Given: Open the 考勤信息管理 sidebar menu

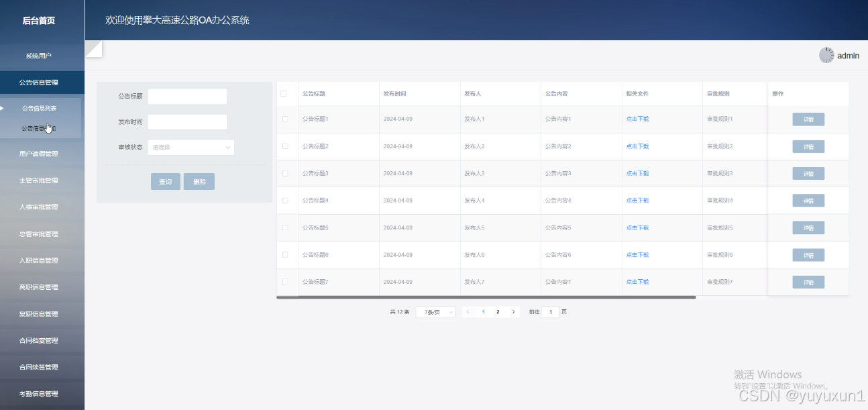Looking at the screenshot, I should pos(39,394).
